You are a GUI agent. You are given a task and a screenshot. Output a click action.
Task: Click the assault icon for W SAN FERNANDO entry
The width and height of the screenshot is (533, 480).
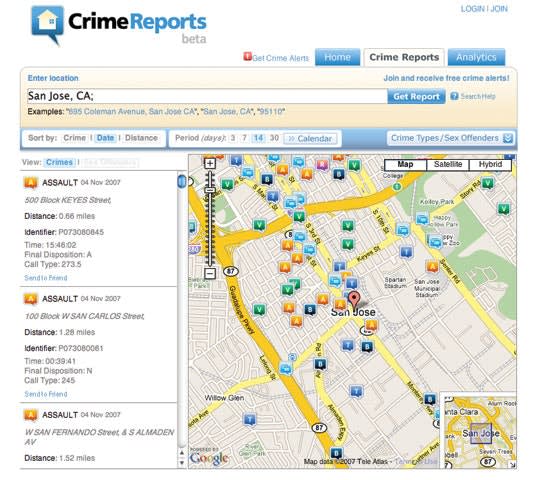click(x=31, y=415)
